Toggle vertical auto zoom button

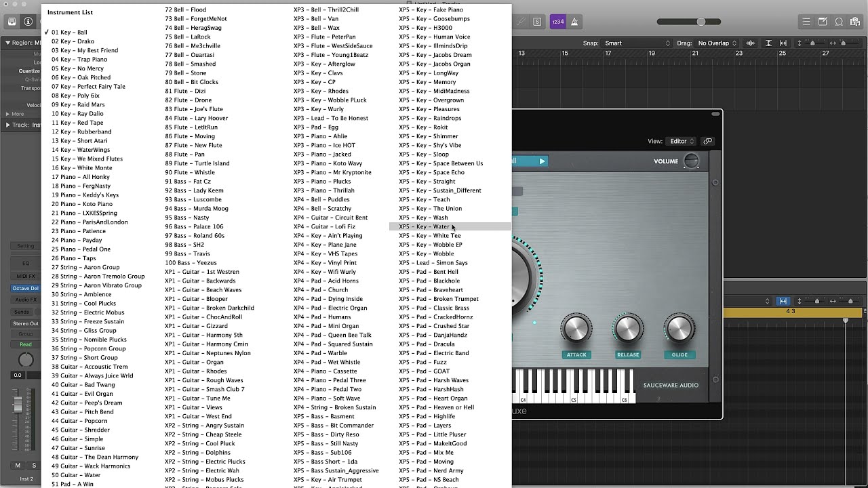[x=768, y=43]
